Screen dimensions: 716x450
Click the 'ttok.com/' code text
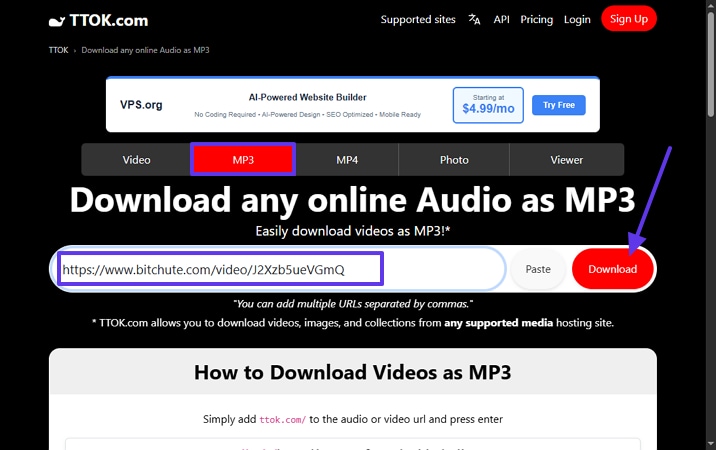point(283,419)
